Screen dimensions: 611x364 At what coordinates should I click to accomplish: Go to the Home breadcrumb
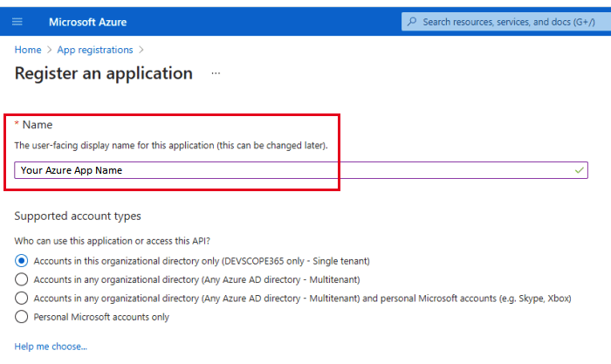point(28,50)
